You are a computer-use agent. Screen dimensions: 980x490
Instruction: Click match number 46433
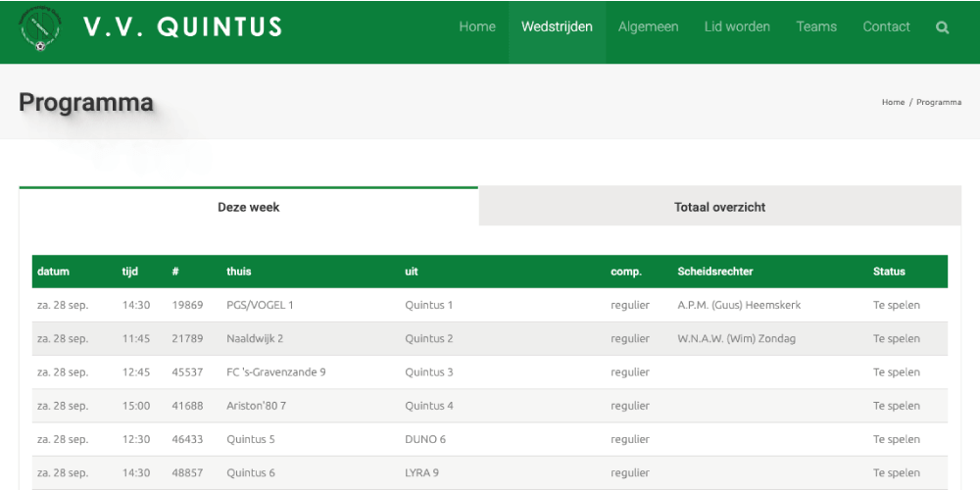tap(187, 439)
